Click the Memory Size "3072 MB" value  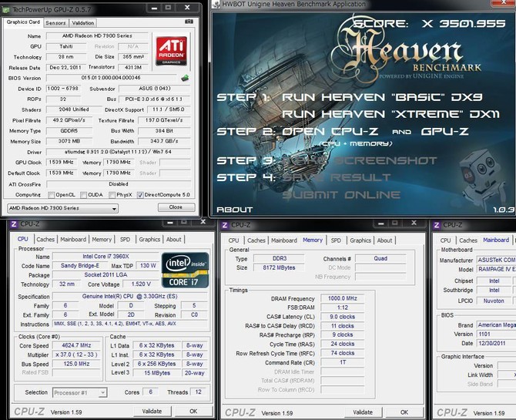(x=69, y=141)
